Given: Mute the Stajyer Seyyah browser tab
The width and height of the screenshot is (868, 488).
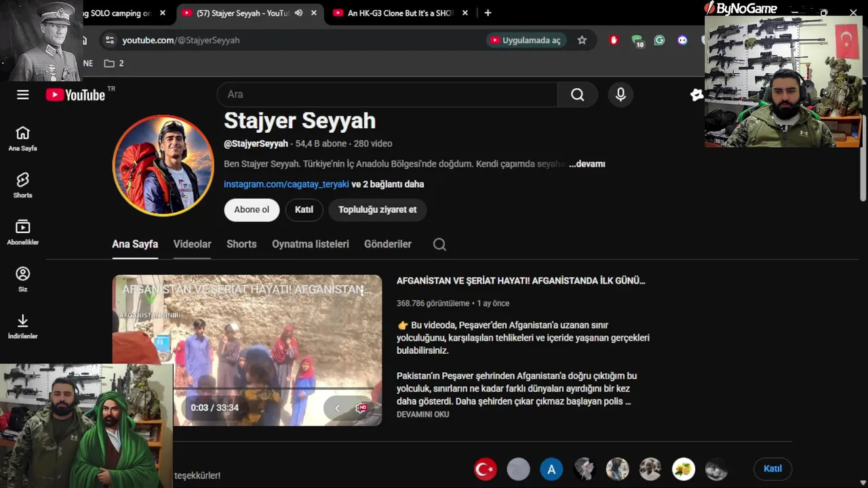Looking at the screenshot, I should pos(299,13).
